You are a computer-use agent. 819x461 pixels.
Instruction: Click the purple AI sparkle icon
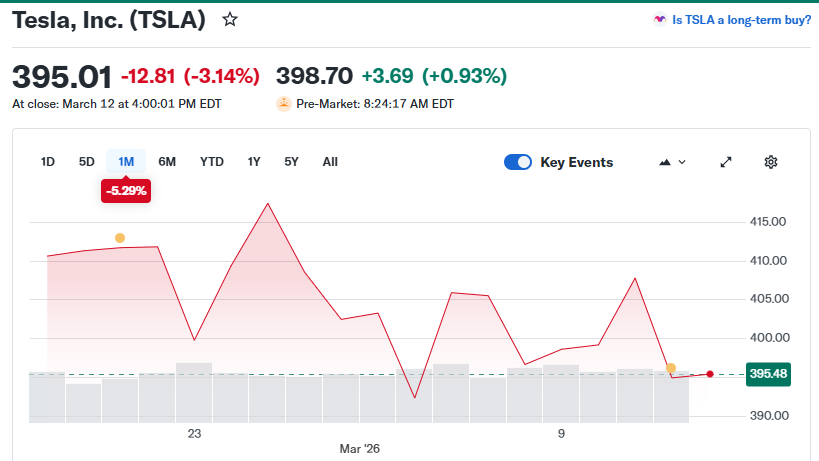(x=659, y=19)
